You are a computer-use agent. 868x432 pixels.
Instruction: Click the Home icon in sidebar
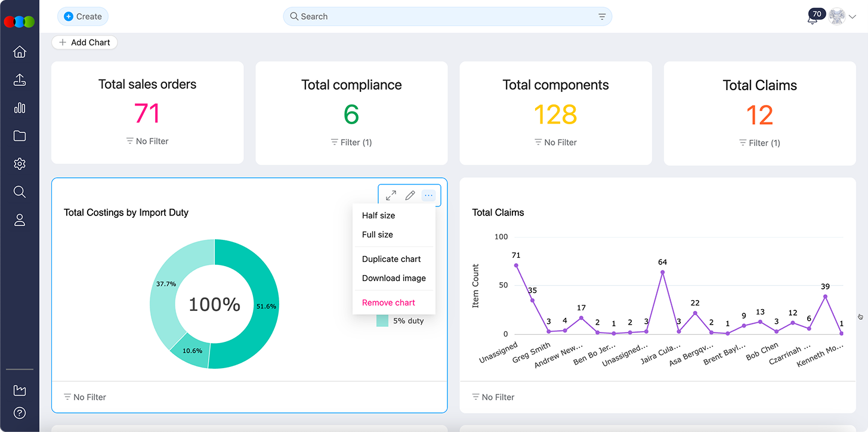(20, 52)
